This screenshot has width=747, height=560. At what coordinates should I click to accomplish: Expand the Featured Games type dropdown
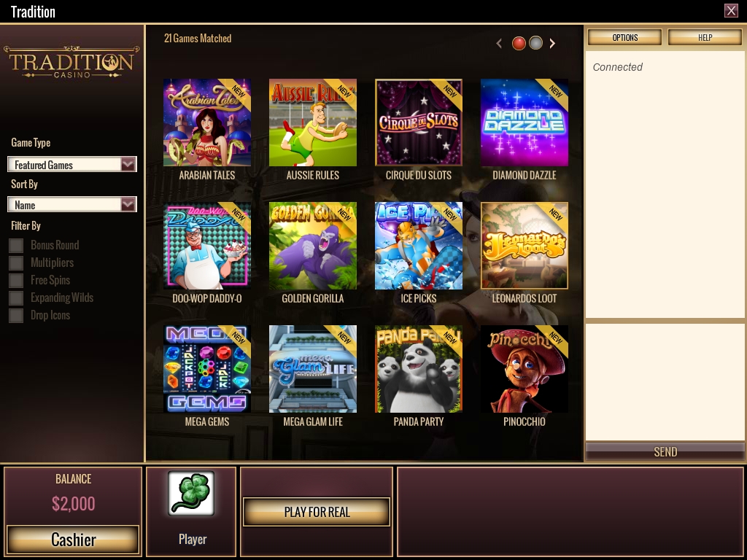(x=72, y=164)
